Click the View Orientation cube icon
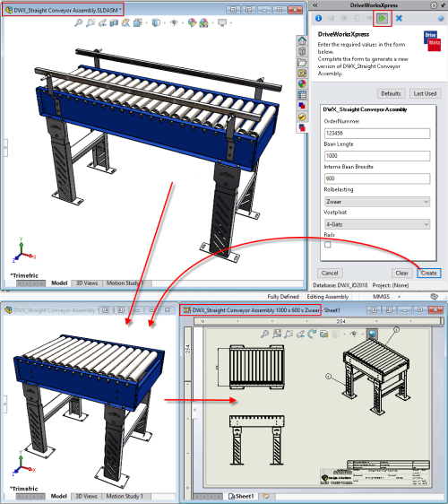Screen dimensions: 448x504 tap(138, 22)
